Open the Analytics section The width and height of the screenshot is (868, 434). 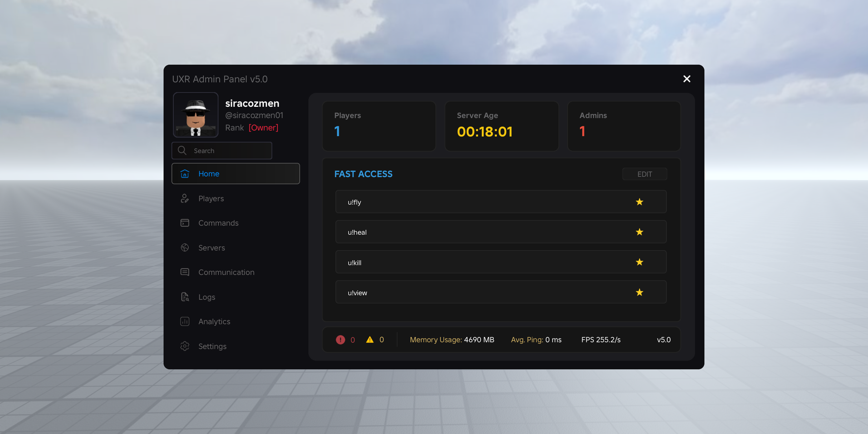point(236,321)
